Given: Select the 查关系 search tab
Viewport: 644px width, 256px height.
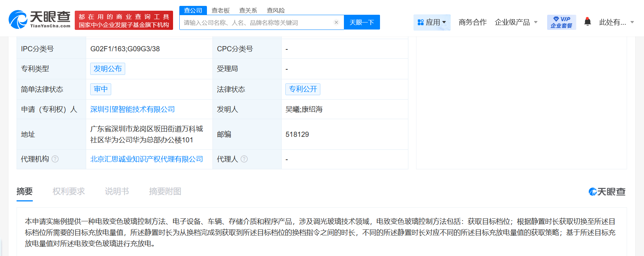Looking at the screenshot, I should click(x=248, y=10).
